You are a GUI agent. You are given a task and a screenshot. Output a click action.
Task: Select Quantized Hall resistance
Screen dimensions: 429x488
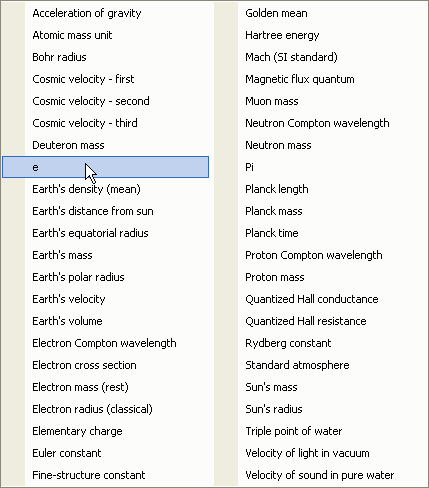[320, 321]
